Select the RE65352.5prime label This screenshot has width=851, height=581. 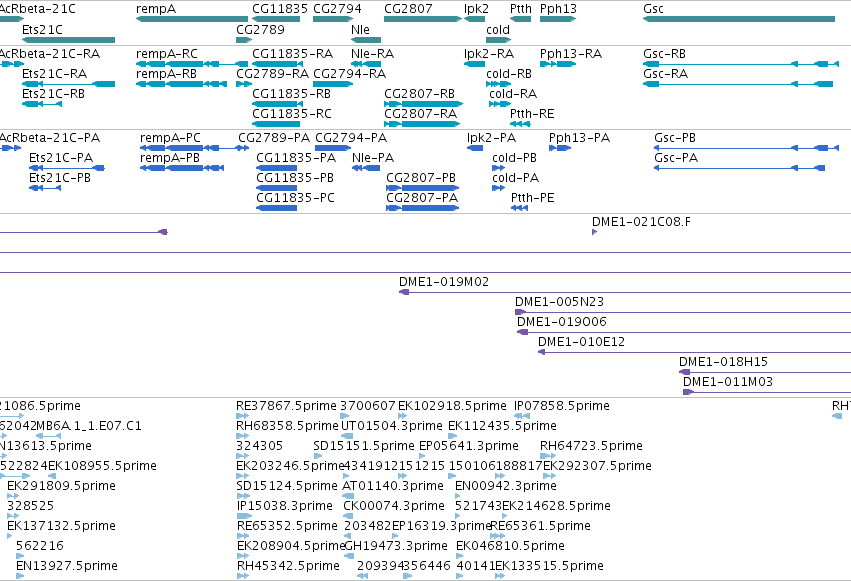[x=287, y=526]
